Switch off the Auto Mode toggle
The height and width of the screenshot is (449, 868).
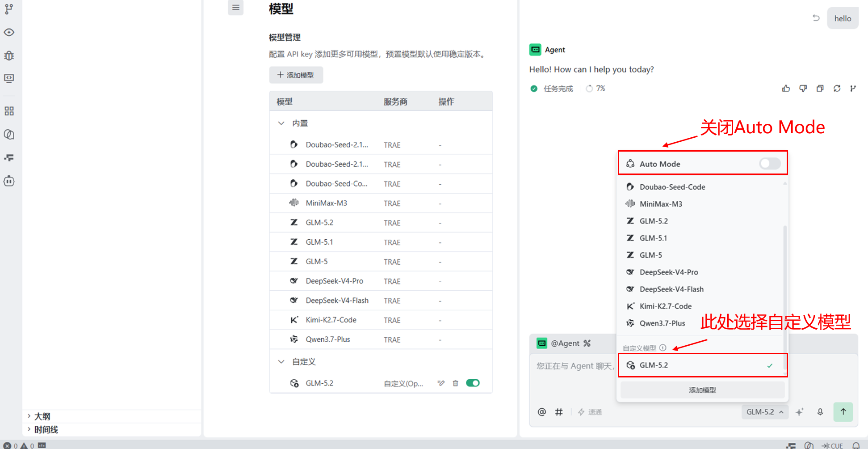click(770, 164)
